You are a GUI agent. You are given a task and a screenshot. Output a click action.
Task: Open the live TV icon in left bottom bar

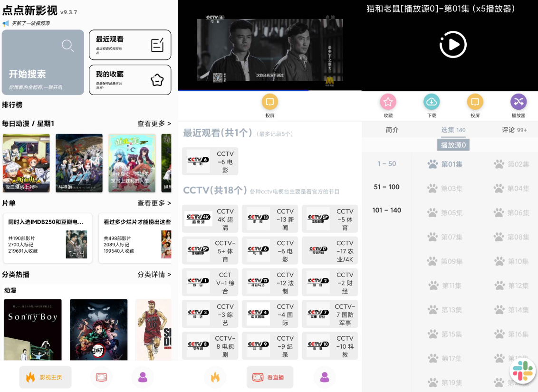click(x=101, y=377)
